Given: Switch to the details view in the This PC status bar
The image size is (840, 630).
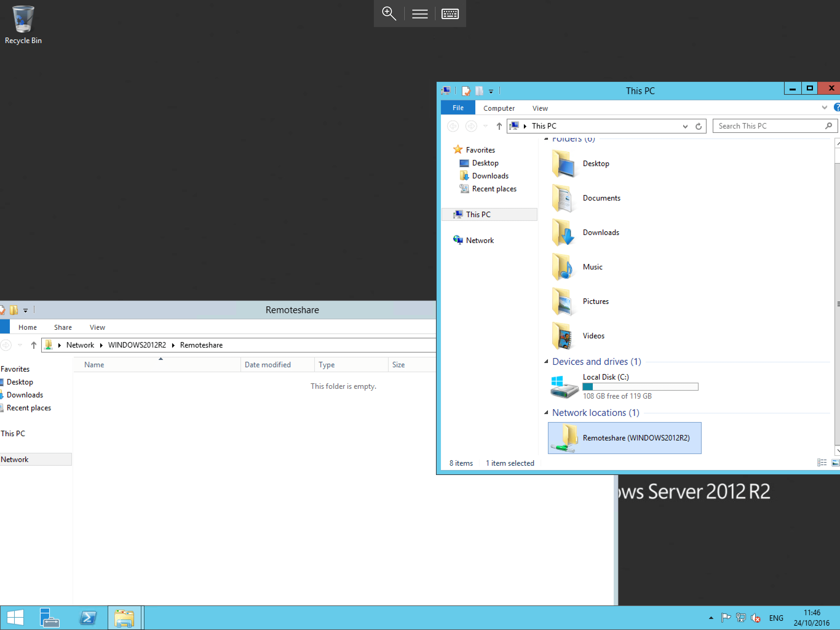Looking at the screenshot, I should pos(822,462).
